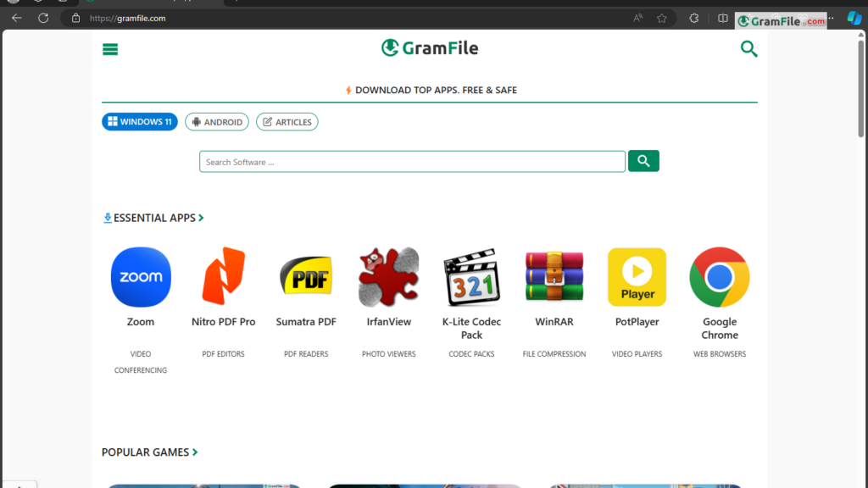Open the IrfanView app icon
The image size is (868, 488).
[x=388, y=277]
